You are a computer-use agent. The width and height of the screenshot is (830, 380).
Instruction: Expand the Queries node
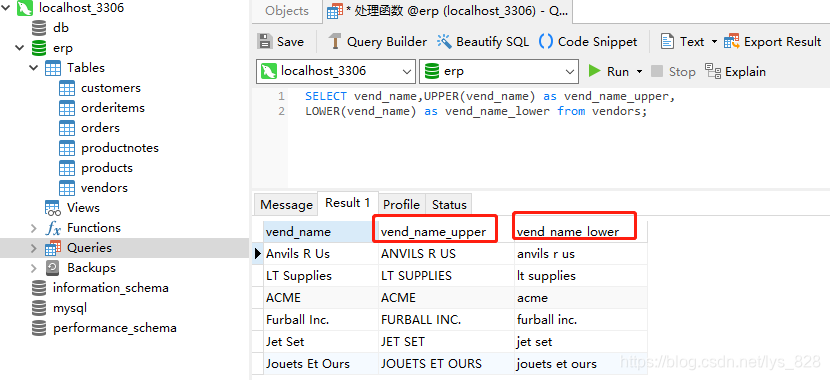[x=33, y=248]
